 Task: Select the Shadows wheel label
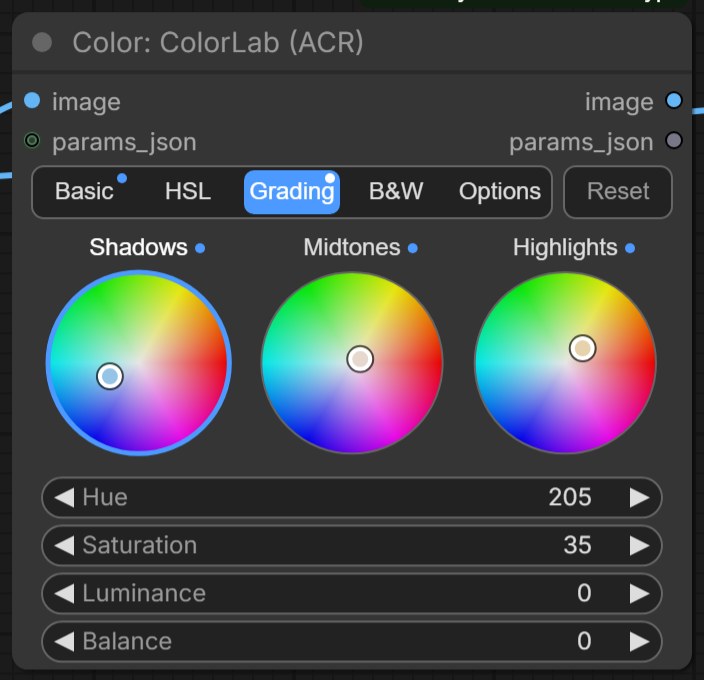pos(138,247)
